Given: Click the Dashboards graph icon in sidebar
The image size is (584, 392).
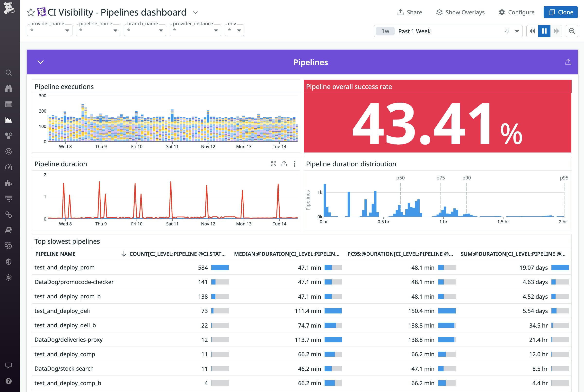Looking at the screenshot, I should (9, 120).
